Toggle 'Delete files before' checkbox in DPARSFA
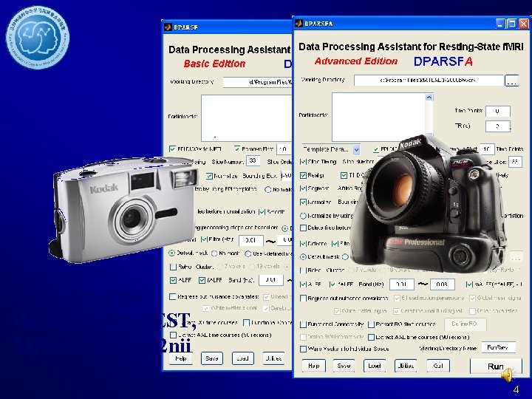The image size is (532, 399). [x=303, y=228]
